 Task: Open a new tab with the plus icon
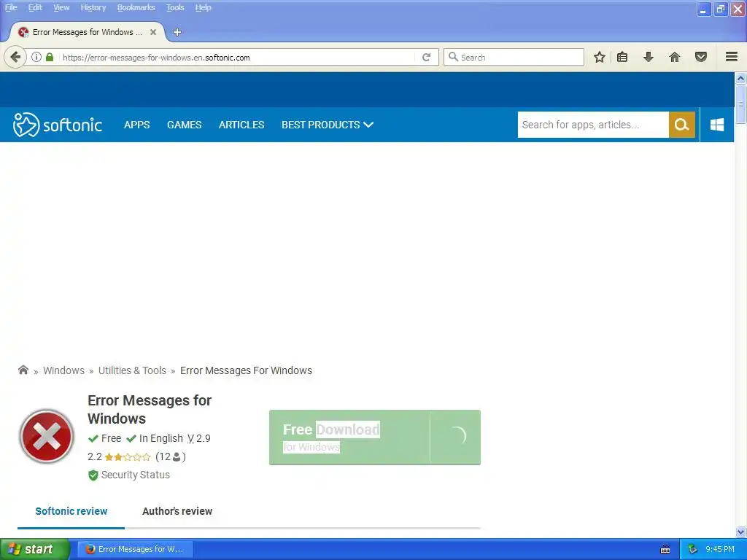tap(177, 32)
